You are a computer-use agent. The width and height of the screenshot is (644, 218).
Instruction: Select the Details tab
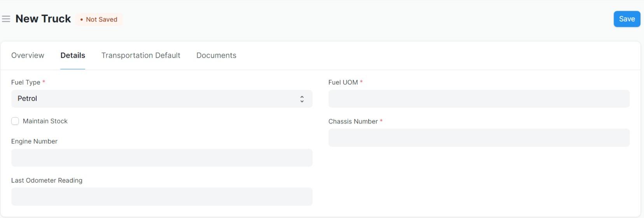73,55
